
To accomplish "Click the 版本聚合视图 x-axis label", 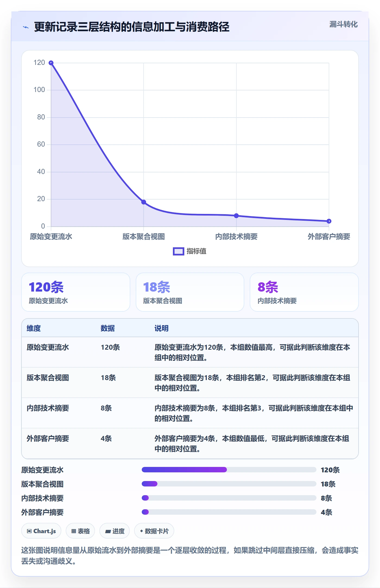I will (144, 237).
